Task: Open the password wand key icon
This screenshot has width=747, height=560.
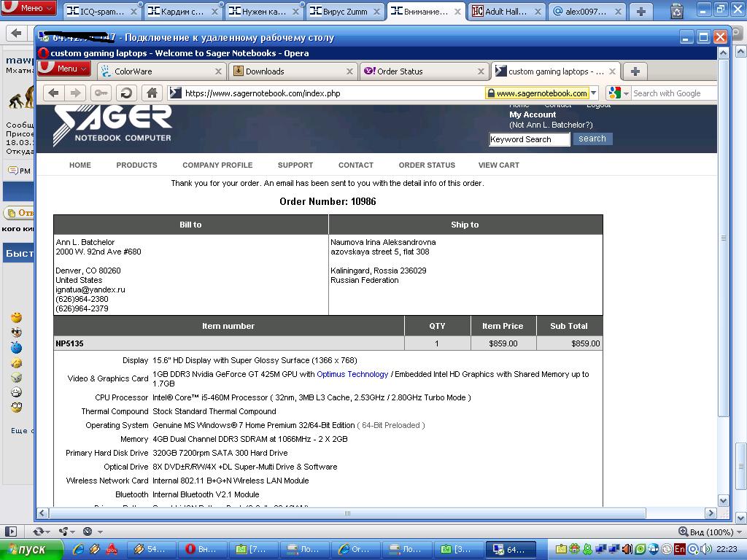Action: point(101,93)
